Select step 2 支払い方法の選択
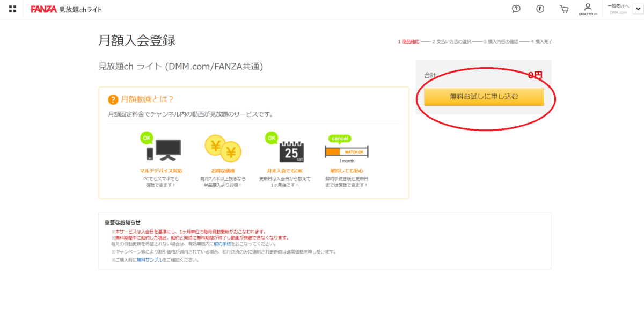Image resolution: width=644 pixels, height=311 pixels. [x=451, y=41]
